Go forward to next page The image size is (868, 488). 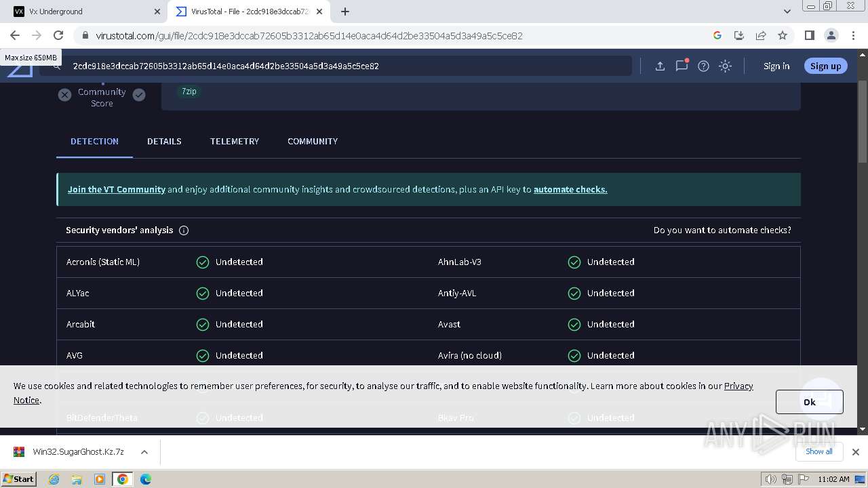[37, 35]
